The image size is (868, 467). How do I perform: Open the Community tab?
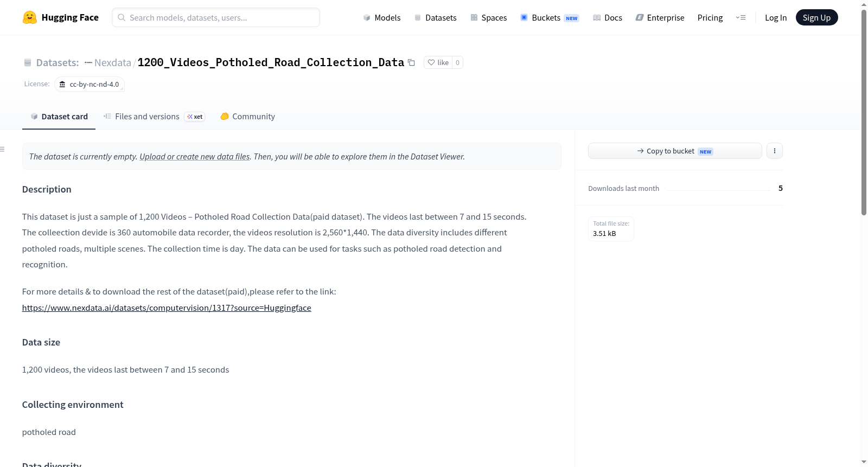click(x=247, y=117)
